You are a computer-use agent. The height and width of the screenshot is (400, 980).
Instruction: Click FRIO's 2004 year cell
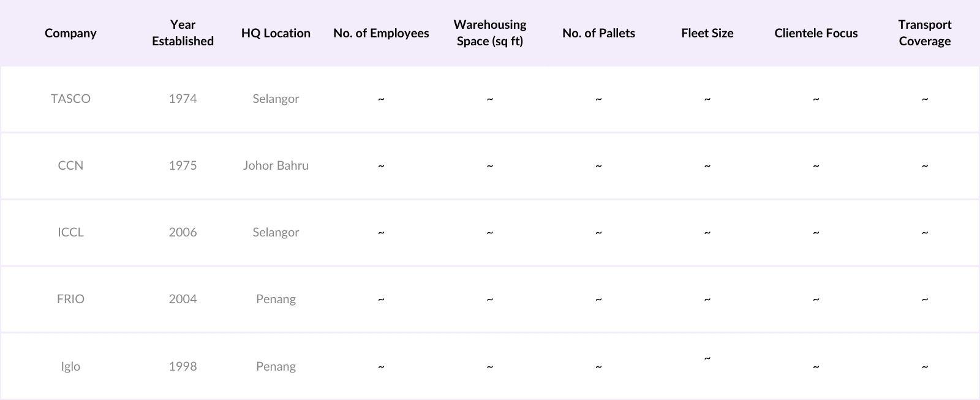pyautogui.click(x=183, y=299)
